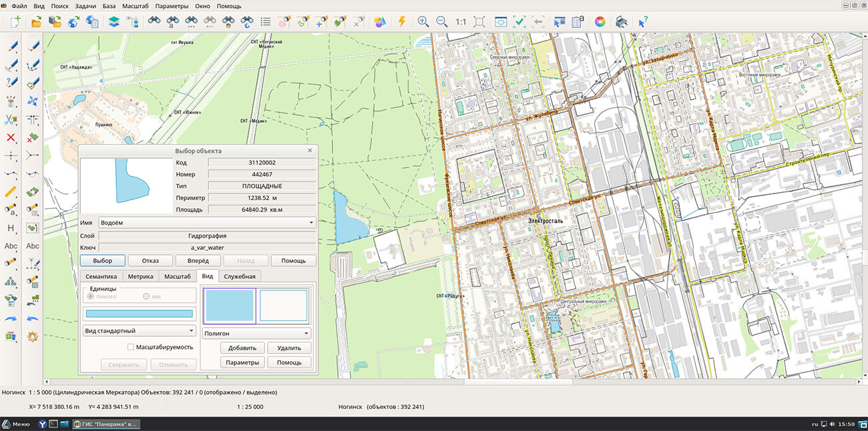The height and width of the screenshot is (431, 868).
Task: Expand the Имя dropdown showing Водоём
Action: 207,222
